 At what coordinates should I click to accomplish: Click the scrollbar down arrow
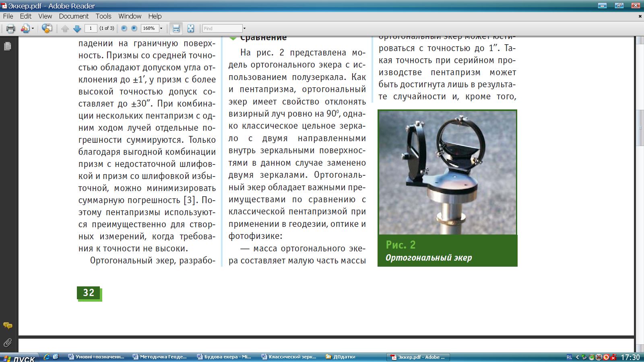tap(640, 348)
